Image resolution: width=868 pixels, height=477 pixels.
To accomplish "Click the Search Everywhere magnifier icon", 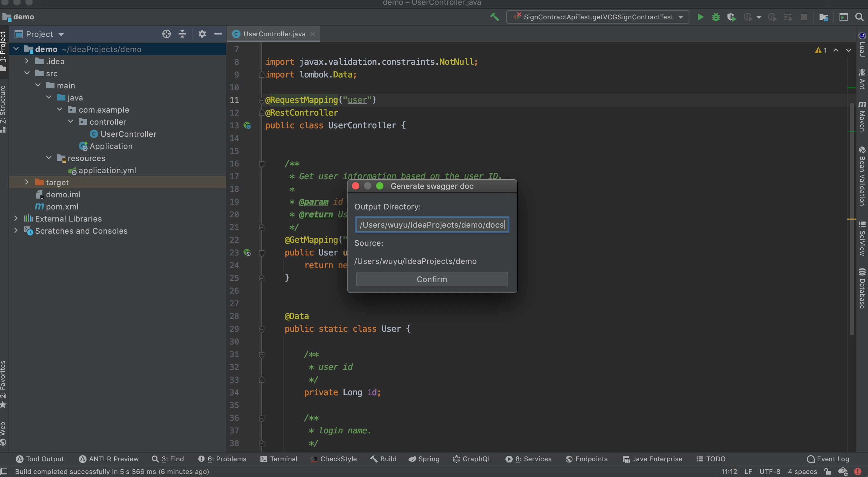I will pos(859,17).
